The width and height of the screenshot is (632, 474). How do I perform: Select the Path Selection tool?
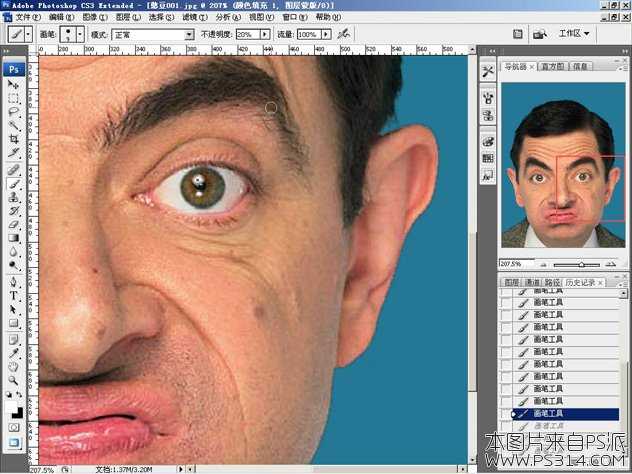click(x=14, y=310)
